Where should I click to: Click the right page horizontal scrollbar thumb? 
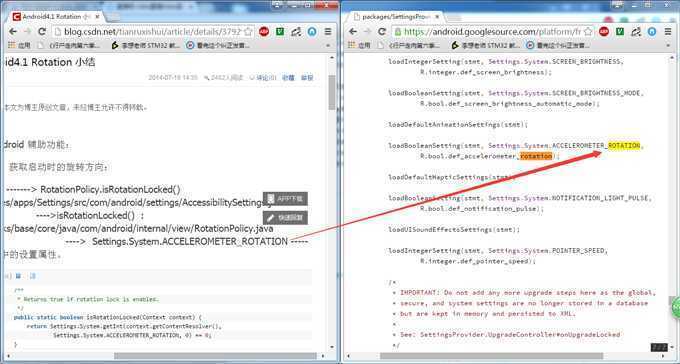click(491, 356)
